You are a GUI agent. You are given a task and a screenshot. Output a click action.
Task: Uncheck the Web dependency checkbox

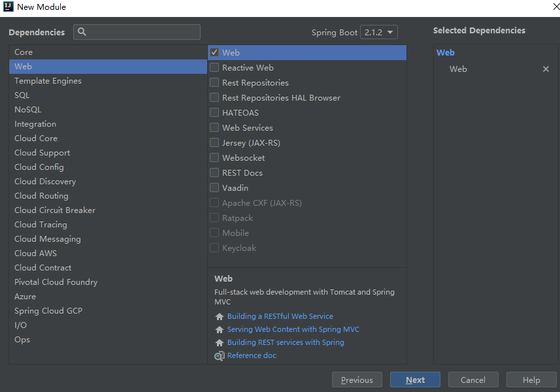214,52
